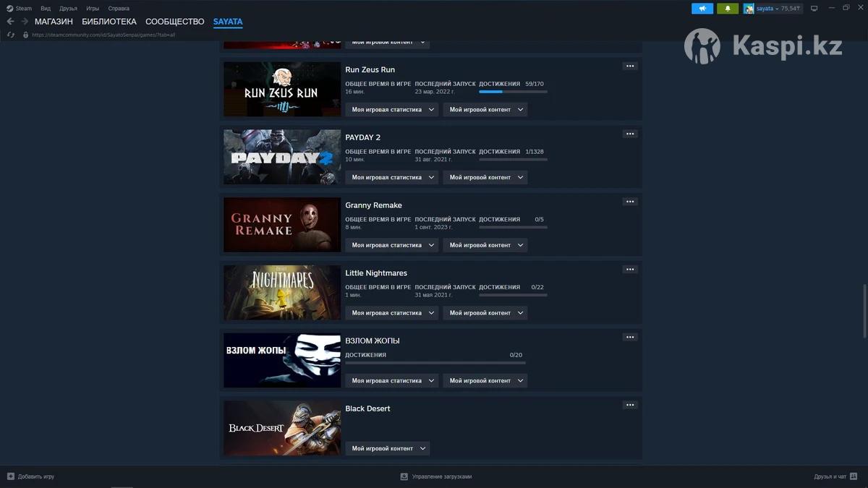
Task: Expand Мой игровой контент for ВЗЛОМ ЖОПЫ
Action: 485,380
